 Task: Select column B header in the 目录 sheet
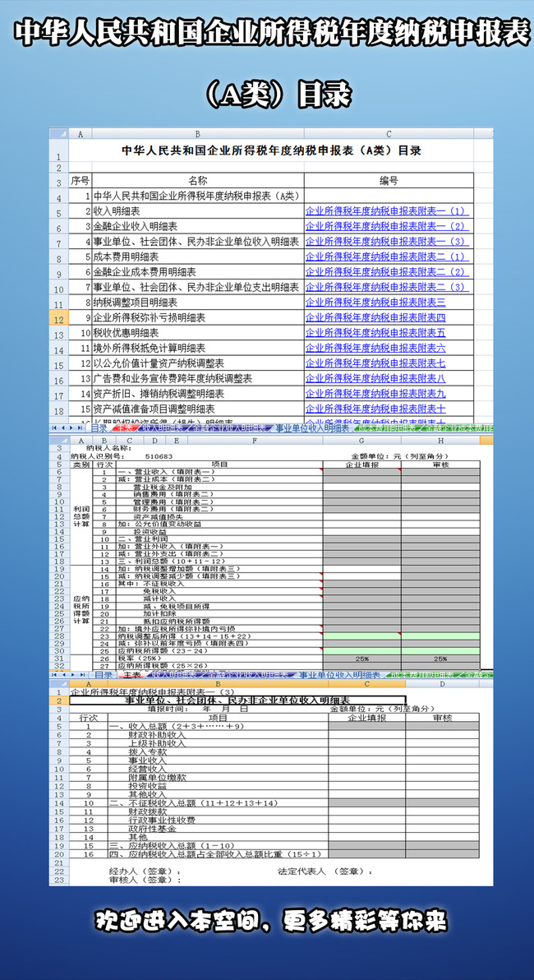coord(197,133)
